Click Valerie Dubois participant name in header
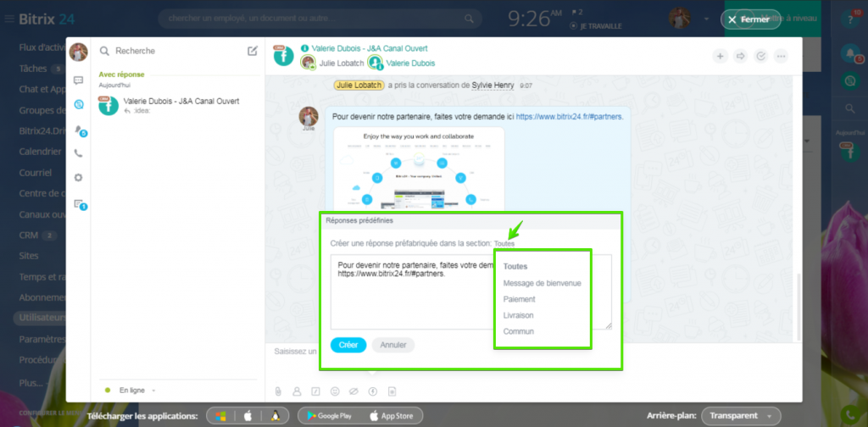Viewport: 868px width, 427px height. click(x=411, y=63)
